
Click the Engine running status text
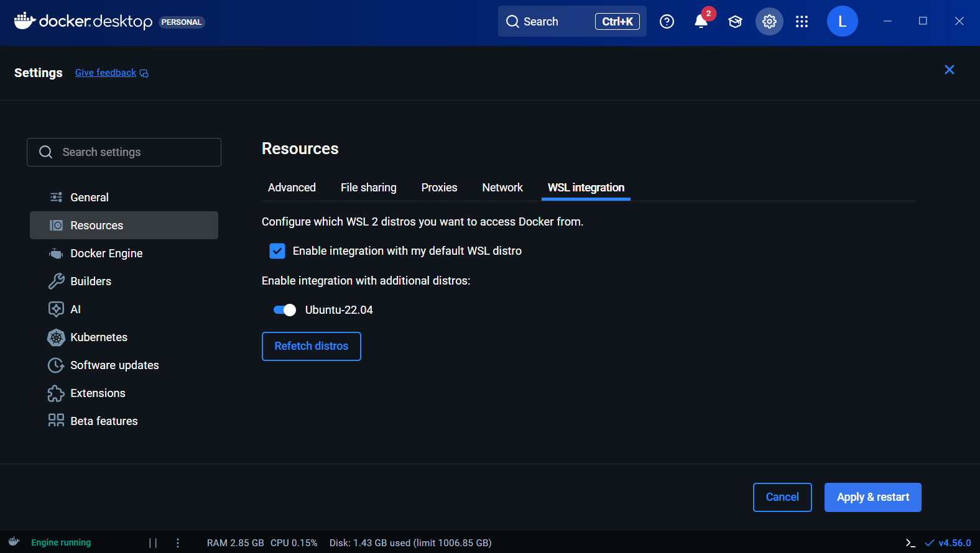point(61,542)
